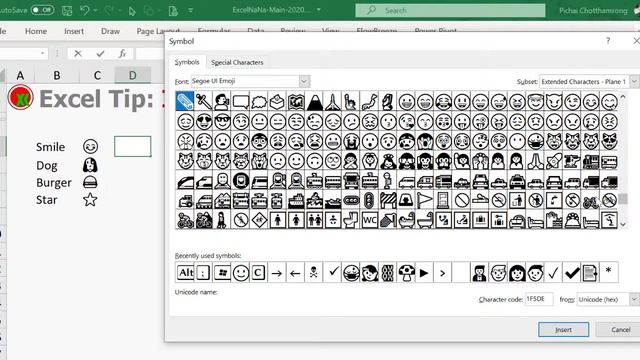The image size is (640, 360).
Task: Click the 'Burger' cell
Action: 54,183
